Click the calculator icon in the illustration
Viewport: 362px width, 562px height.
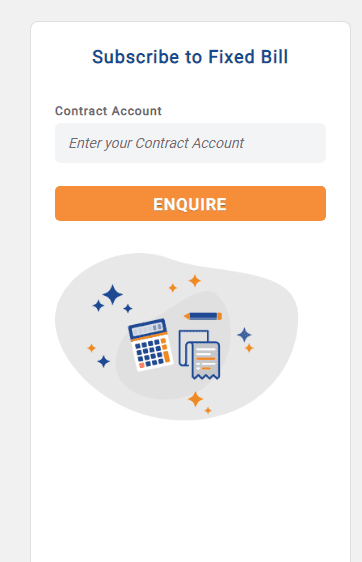coord(150,345)
